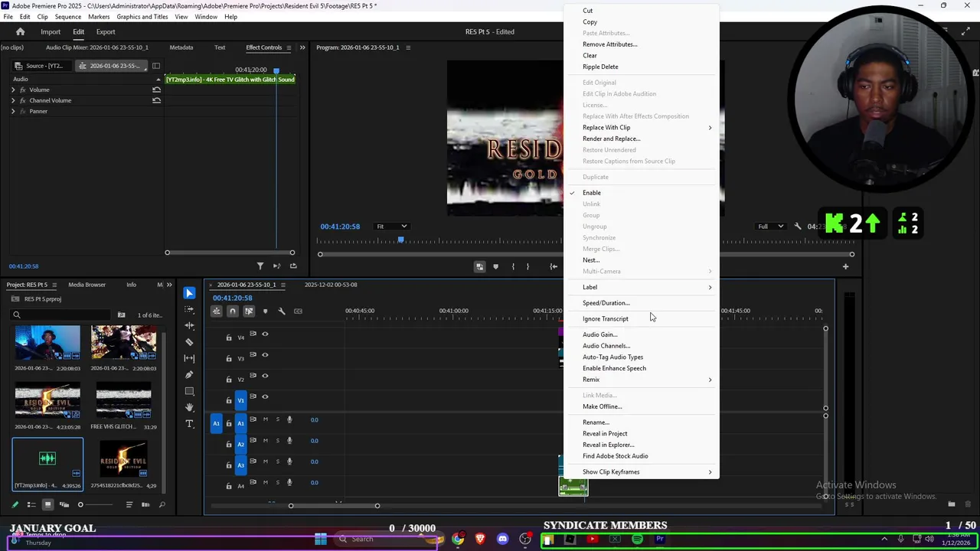The width and height of the screenshot is (980, 551).
Task: Solo audio track A2
Action: [277, 440]
